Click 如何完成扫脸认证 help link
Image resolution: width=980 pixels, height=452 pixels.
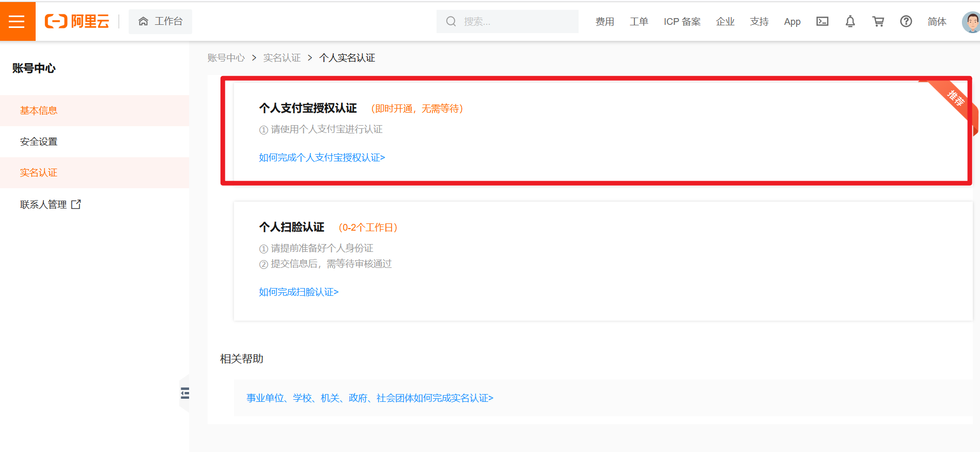pos(299,292)
